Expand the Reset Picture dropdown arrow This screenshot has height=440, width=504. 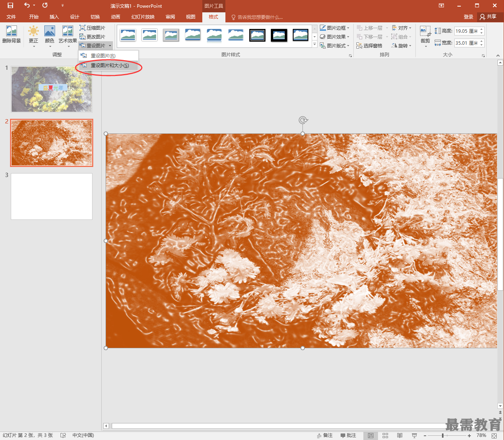[x=110, y=46]
